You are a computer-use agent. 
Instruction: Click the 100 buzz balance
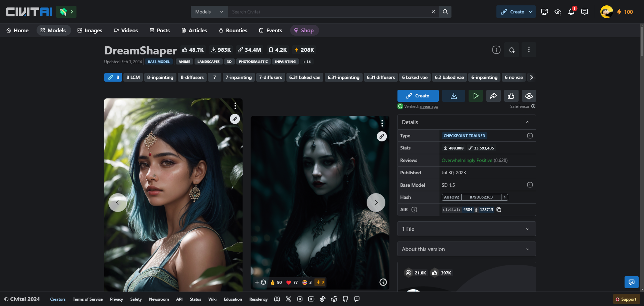tap(625, 12)
